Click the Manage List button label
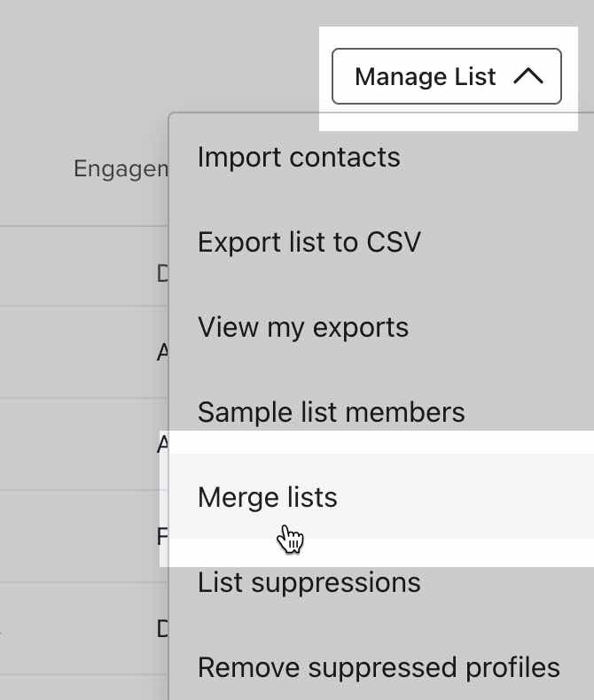This screenshot has width=594, height=700. [x=425, y=76]
